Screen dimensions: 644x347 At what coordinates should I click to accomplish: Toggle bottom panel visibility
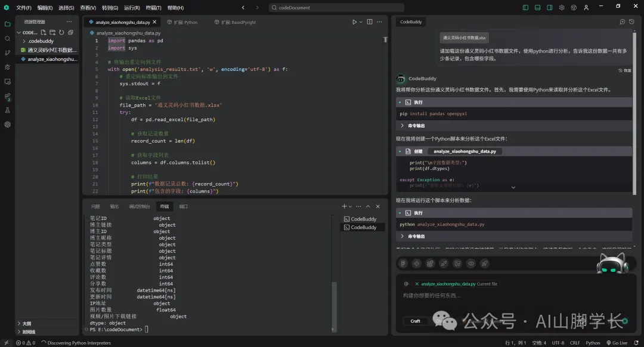(537, 7)
